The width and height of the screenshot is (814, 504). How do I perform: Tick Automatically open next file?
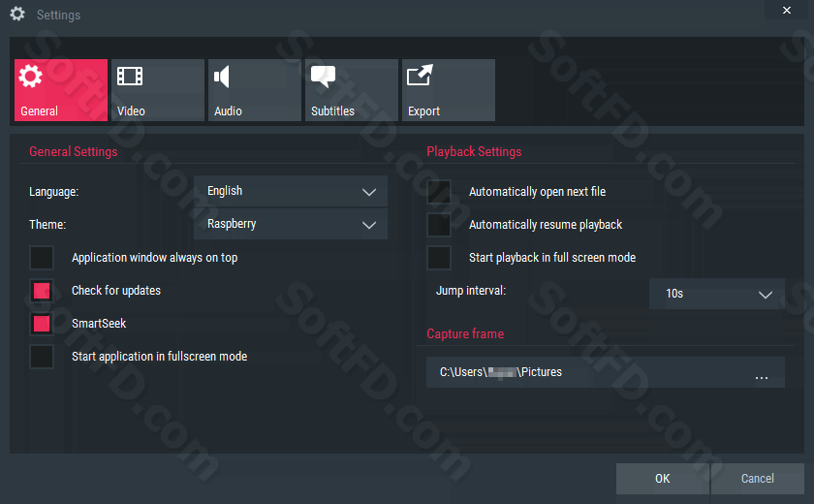pos(439,192)
